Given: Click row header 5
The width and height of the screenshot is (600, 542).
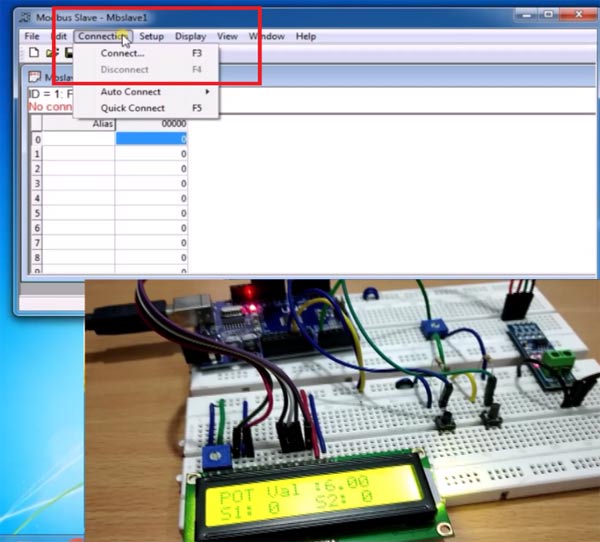Looking at the screenshot, I should tap(37, 213).
